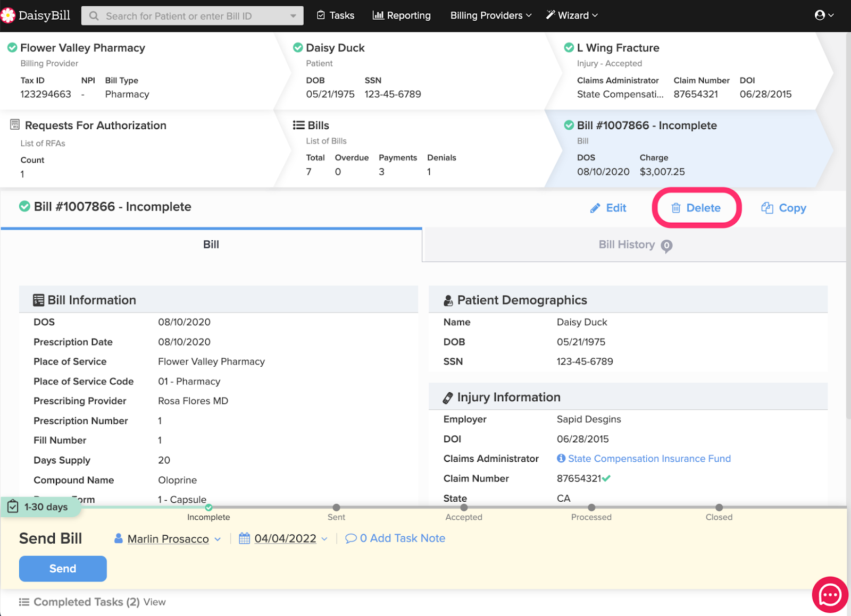
Task: Click the 0 Add Task Note link
Action: tap(395, 538)
